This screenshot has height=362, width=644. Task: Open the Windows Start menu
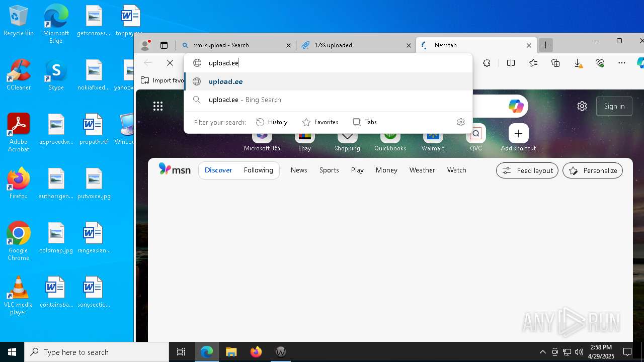(12, 352)
